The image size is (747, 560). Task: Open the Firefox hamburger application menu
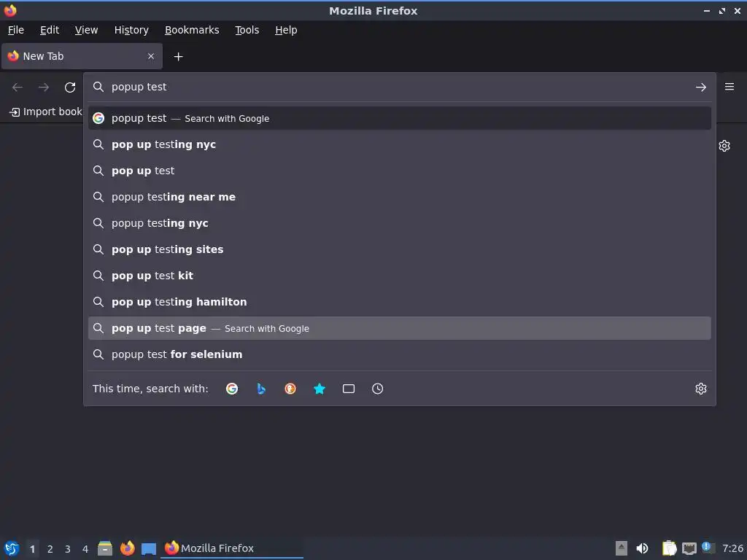(729, 87)
